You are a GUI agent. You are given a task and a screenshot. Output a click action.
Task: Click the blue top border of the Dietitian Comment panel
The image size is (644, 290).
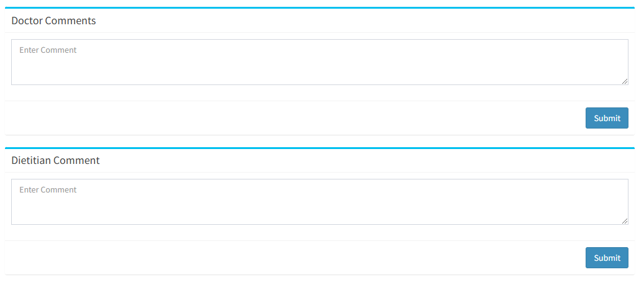click(x=320, y=147)
